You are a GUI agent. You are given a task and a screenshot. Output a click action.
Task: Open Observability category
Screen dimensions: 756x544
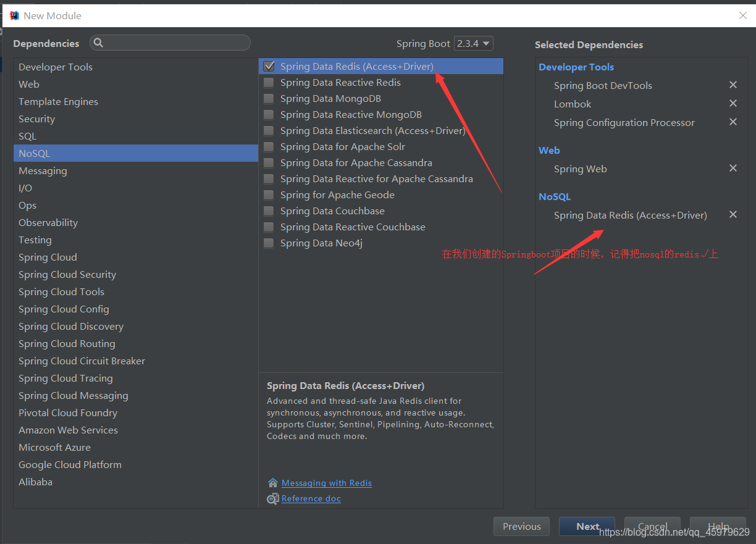point(136,222)
